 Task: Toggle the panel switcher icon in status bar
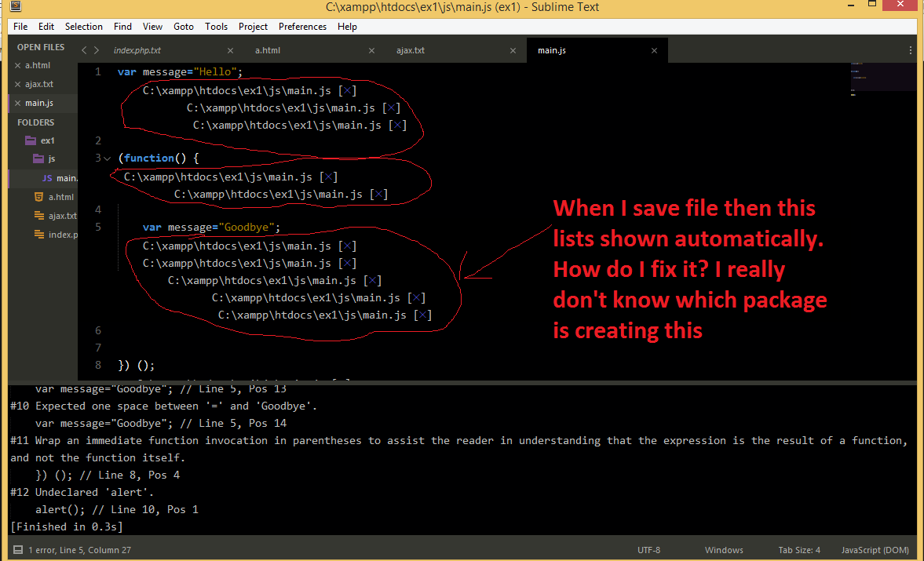click(x=17, y=550)
